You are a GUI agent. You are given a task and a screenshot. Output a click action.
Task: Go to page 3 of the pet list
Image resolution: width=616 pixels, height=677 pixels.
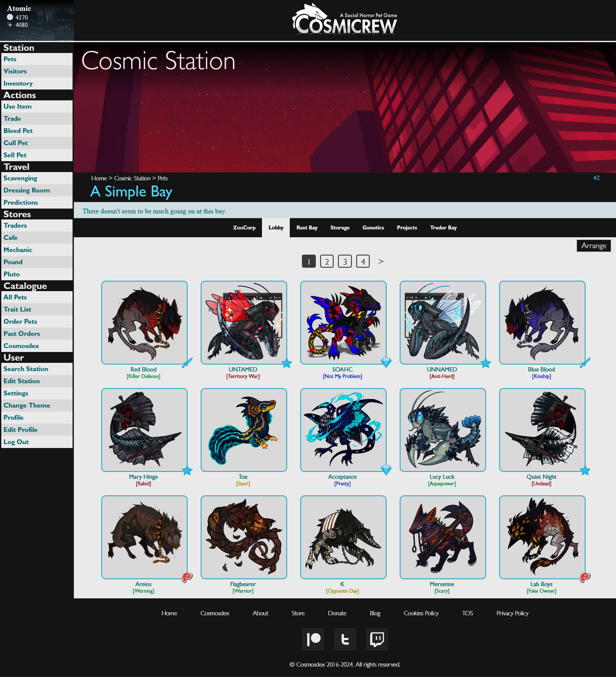[x=344, y=261]
